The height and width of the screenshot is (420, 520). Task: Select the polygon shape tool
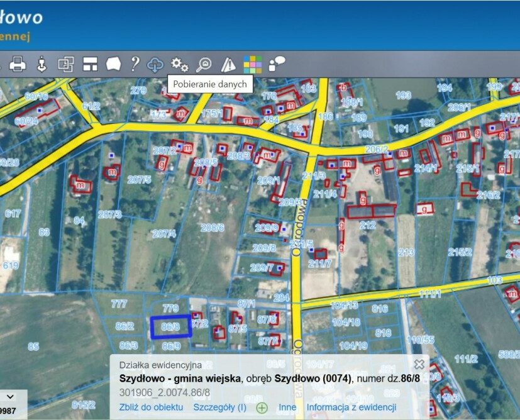(113, 64)
